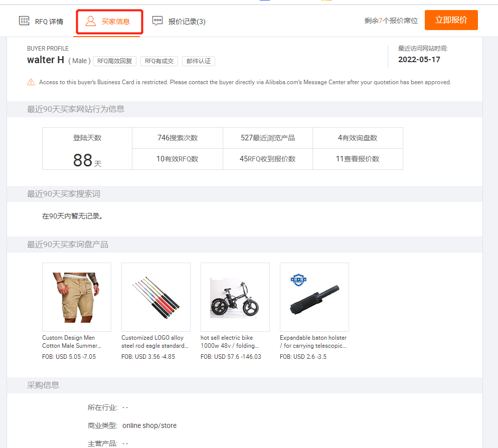Viewport: 498px width, 448px height.
Task: Open hot sell electric bike link
Action: pyautogui.click(x=230, y=342)
